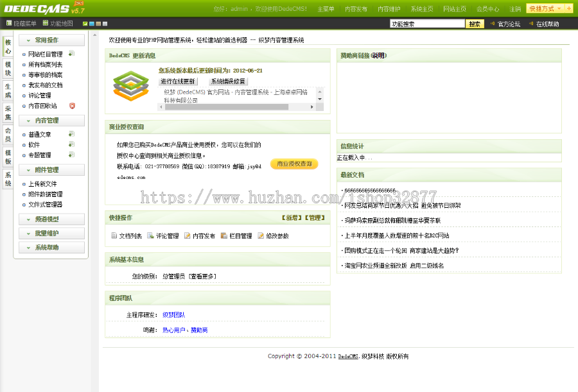
Task: Open the 织梦团队 link
Action: 173,315
